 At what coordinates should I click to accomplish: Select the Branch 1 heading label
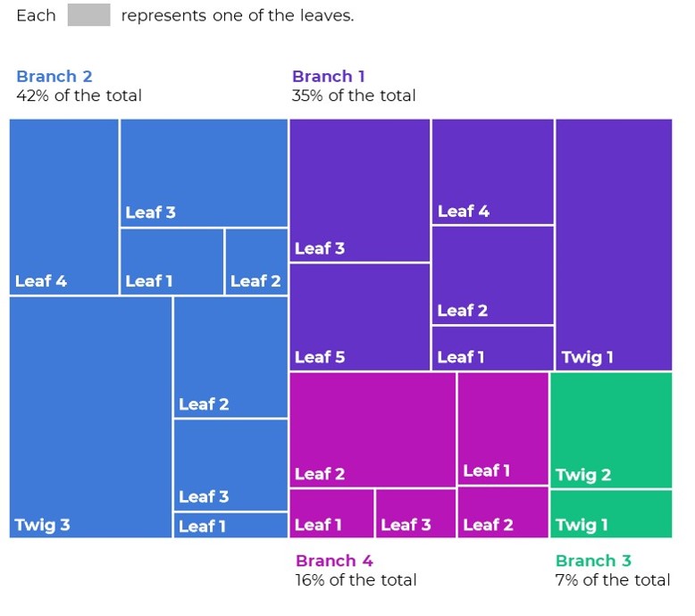click(329, 77)
